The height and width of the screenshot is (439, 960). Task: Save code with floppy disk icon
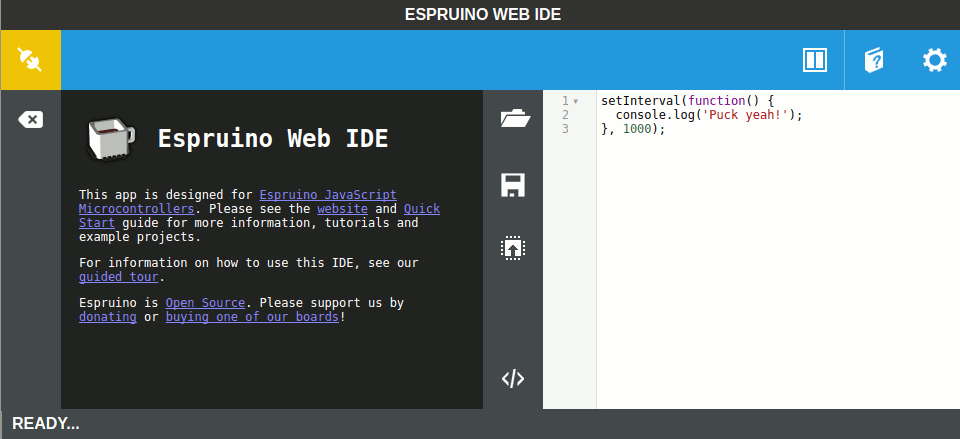pos(513,185)
